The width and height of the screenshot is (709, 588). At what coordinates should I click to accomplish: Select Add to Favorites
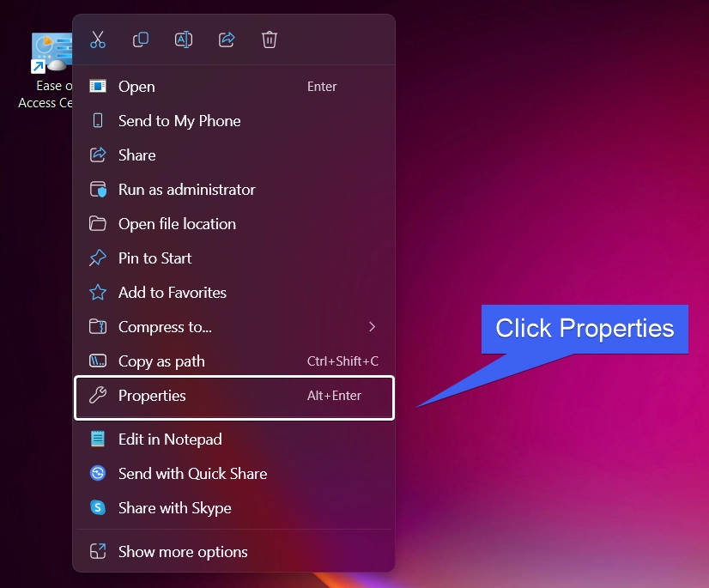tap(233, 293)
